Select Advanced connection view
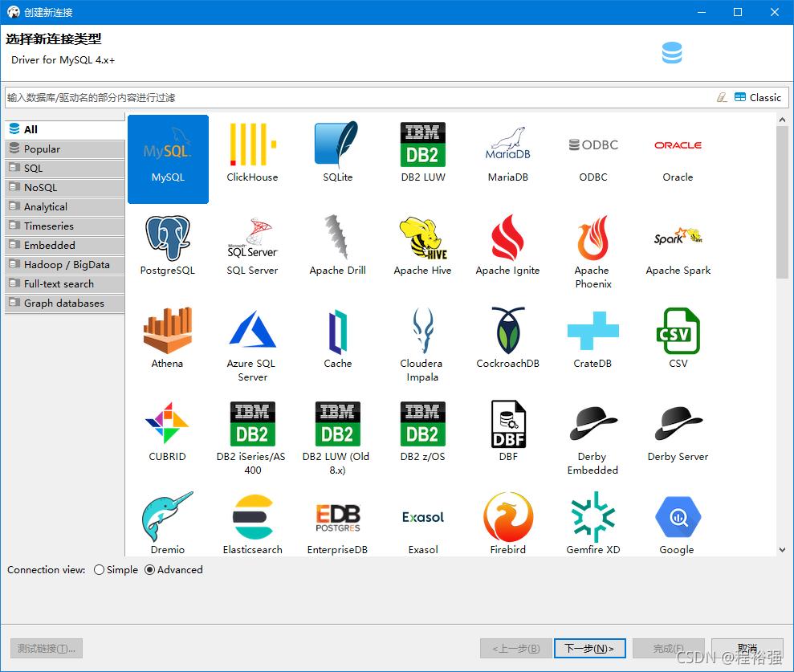 click(173, 570)
